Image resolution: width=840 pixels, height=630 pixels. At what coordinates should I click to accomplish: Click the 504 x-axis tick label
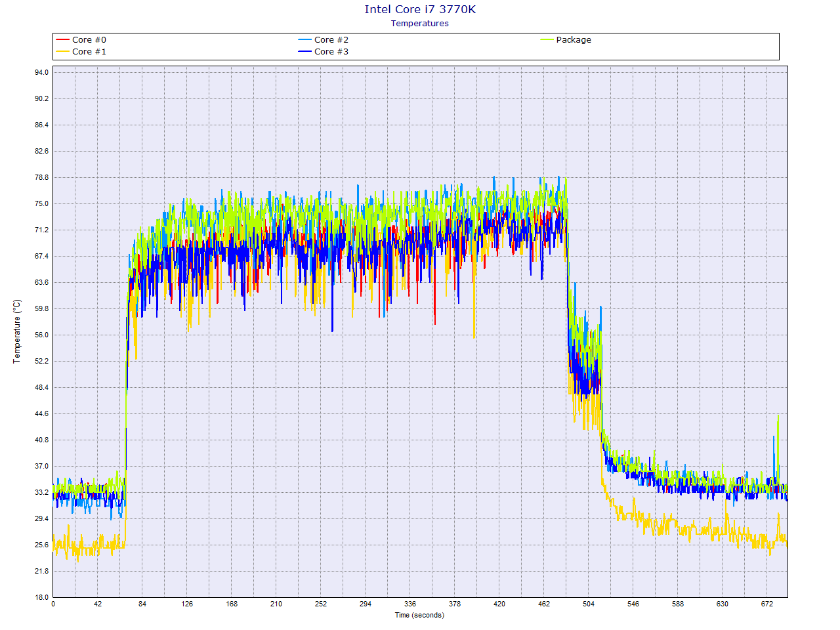[589, 604]
